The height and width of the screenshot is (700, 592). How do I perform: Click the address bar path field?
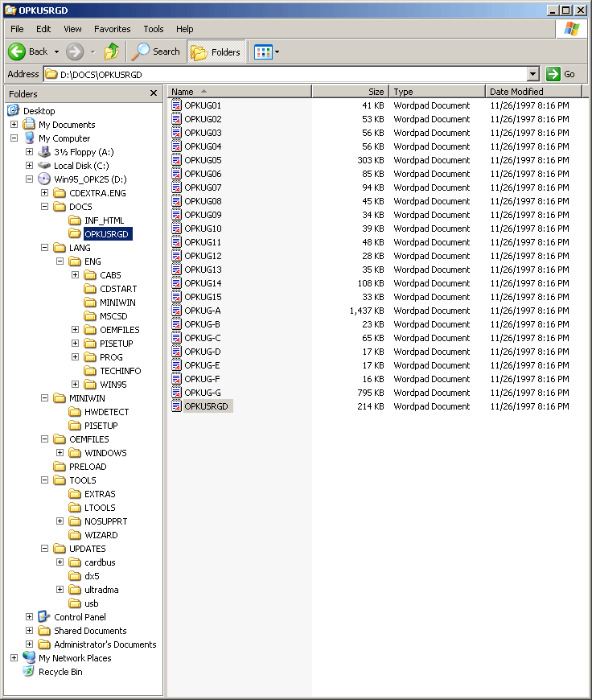click(x=290, y=74)
